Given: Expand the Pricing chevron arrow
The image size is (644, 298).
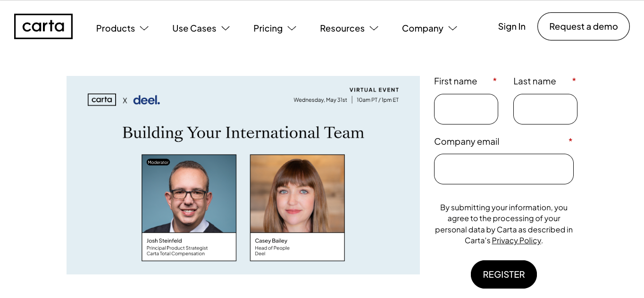Looking at the screenshot, I should 292,28.
